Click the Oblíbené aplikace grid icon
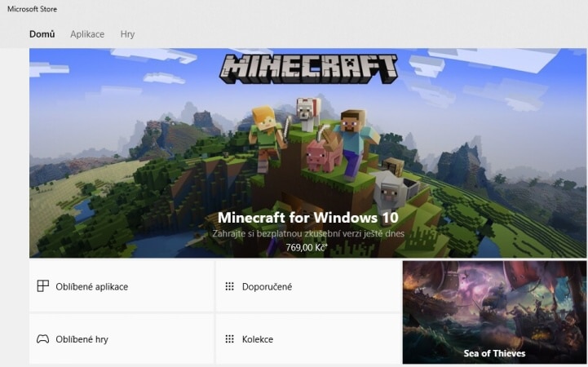The width and height of the screenshot is (588, 367). (42, 286)
